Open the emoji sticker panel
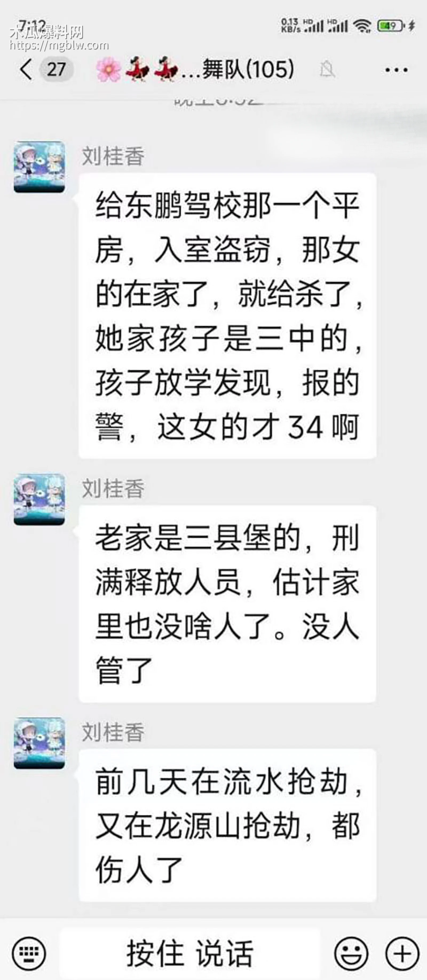427x980 pixels. (351, 953)
